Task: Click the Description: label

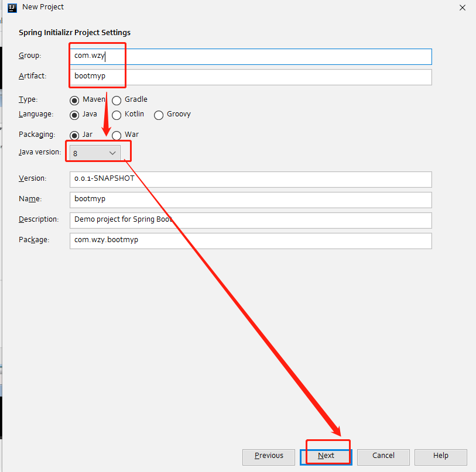Action: click(x=39, y=219)
